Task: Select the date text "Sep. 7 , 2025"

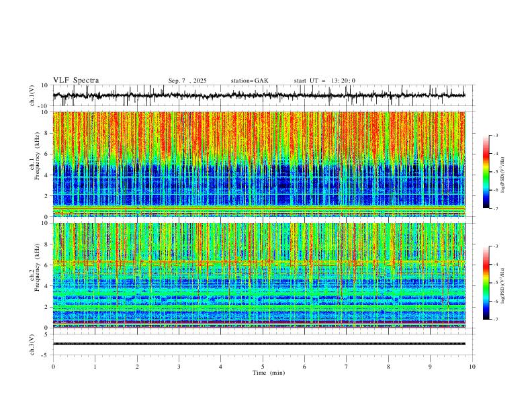Action: coord(187,81)
